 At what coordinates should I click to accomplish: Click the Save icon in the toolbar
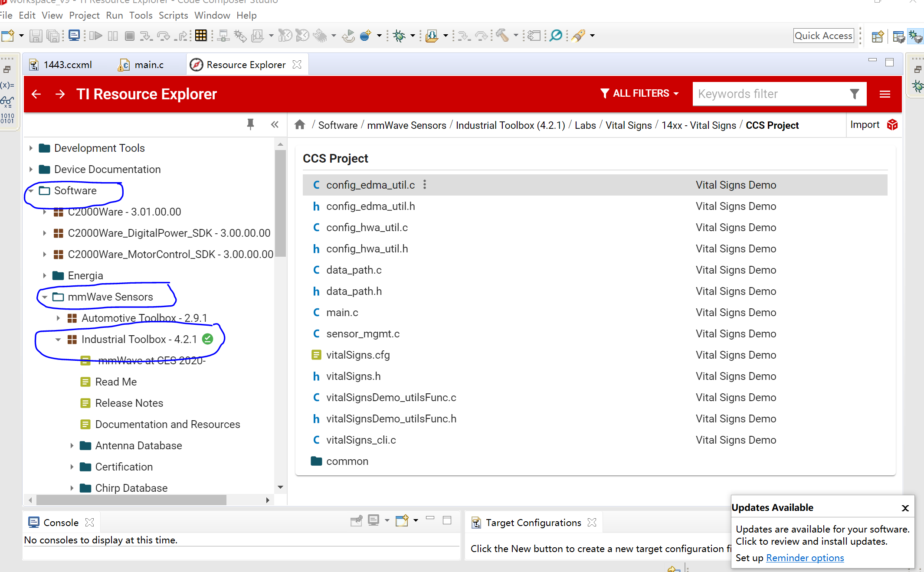[x=36, y=36]
